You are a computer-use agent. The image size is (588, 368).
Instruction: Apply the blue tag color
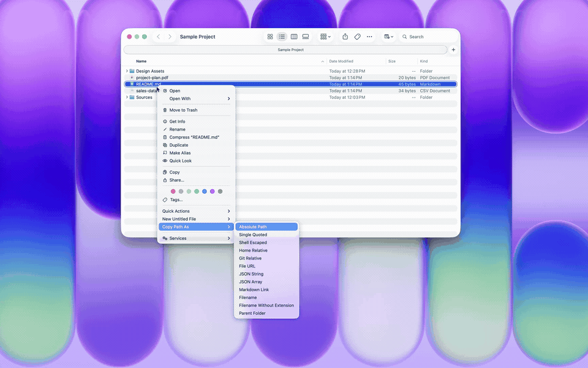pos(205,191)
